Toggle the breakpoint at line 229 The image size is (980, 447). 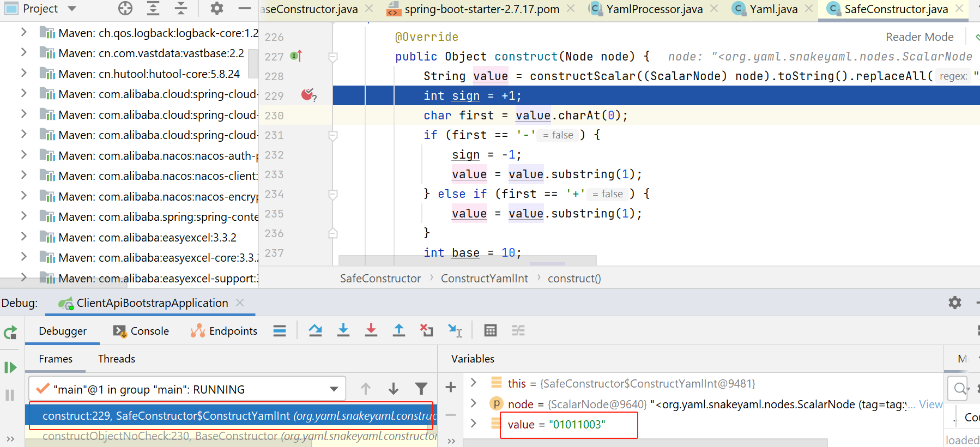pyautogui.click(x=308, y=95)
